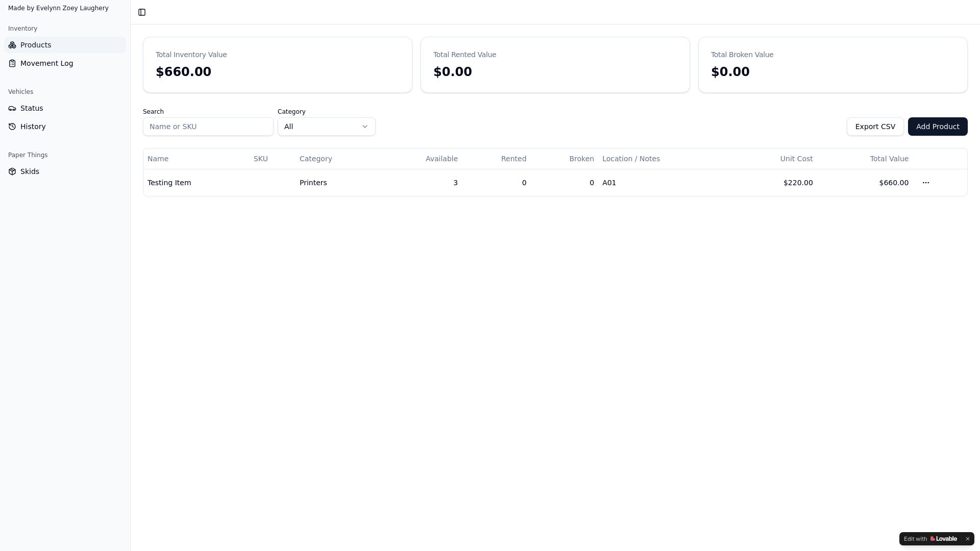Go to Vehicles Status page
Image resolution: width=980 pixels, height=551 pixels.
pos(65,108)
